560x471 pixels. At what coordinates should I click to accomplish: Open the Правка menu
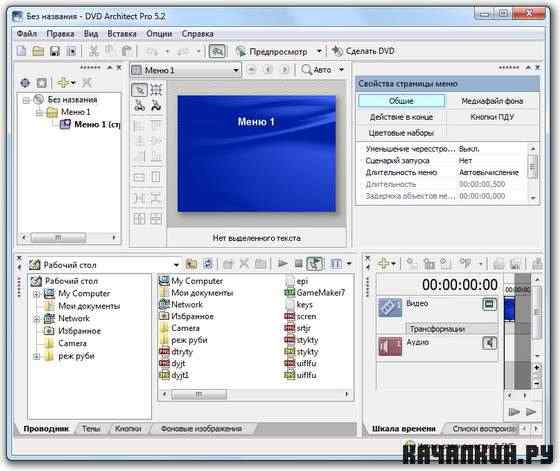coord(60,34)
